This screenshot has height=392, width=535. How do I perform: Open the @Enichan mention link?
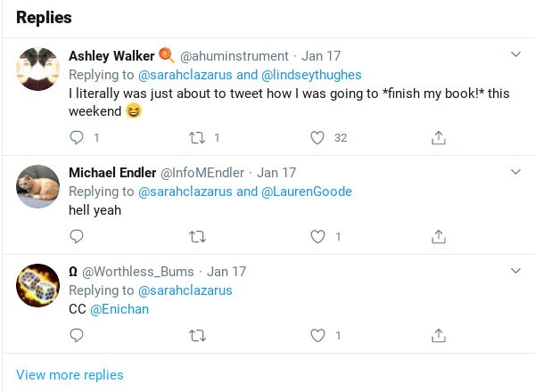(119, 309)
